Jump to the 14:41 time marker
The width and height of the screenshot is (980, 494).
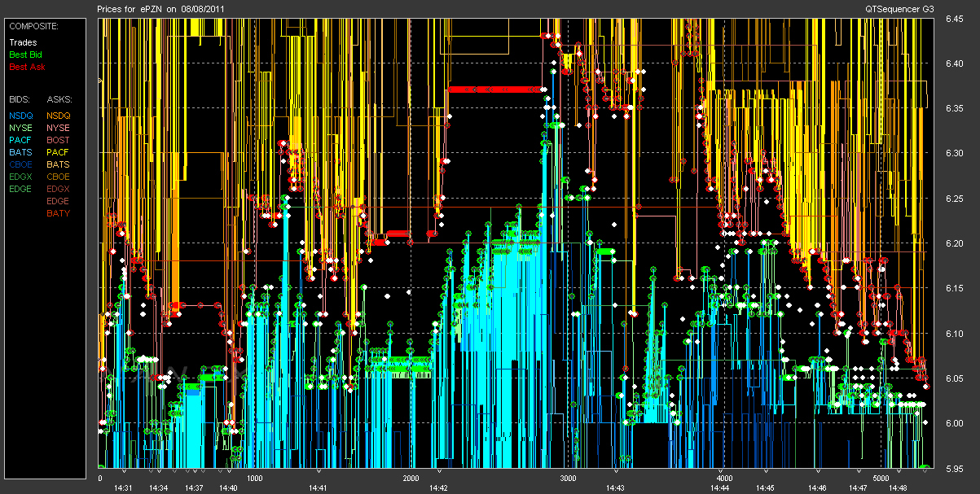[x=318, y=488]
